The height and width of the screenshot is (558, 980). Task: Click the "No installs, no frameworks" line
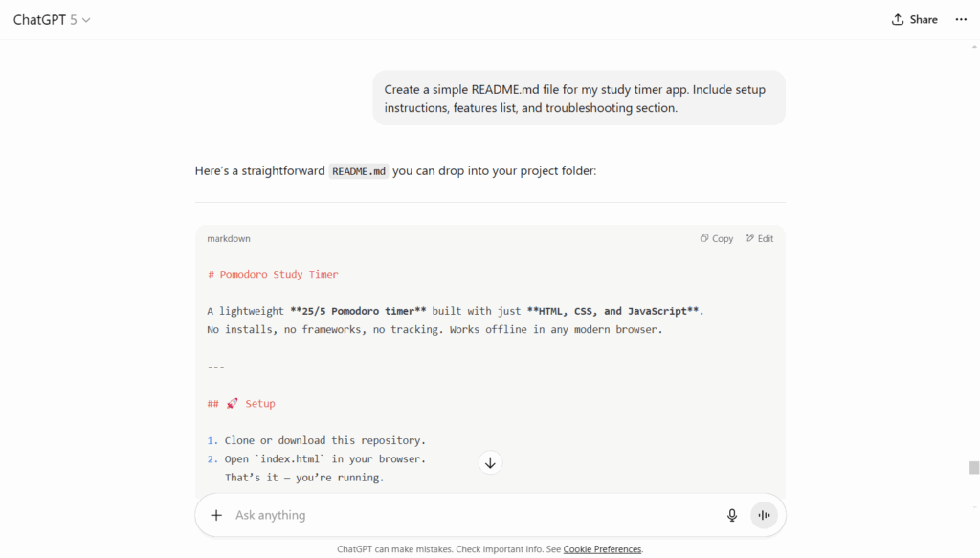[x=434, y=330]
